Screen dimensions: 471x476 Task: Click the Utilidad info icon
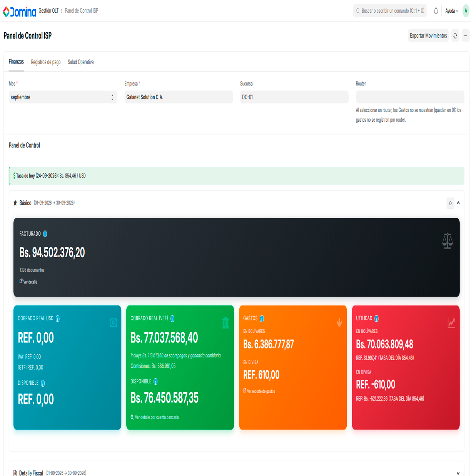pyautogui.click(x=376, y=318)
